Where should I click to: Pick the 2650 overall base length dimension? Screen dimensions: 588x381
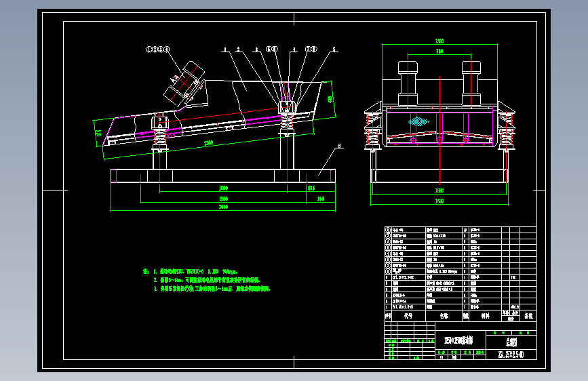(x=223, y=207)
